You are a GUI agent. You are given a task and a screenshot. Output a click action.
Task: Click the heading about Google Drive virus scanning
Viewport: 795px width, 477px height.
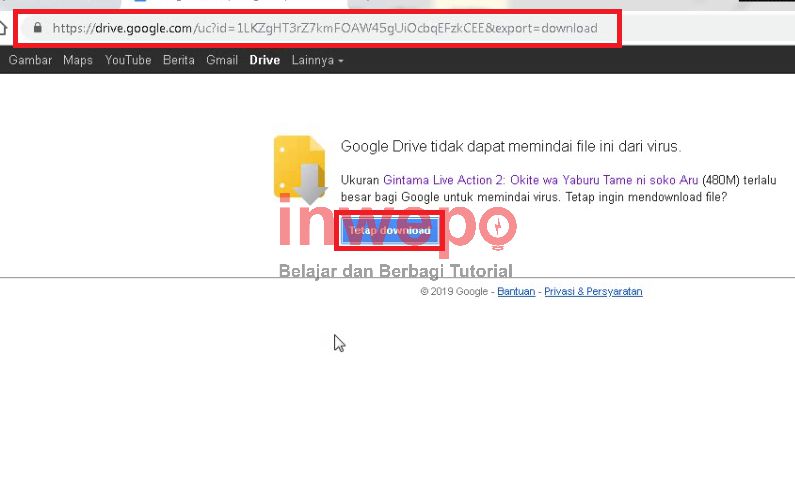[x=511, y=146]
